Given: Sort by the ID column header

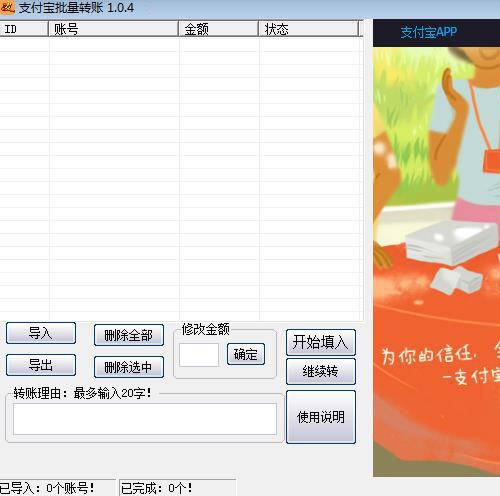Looking at the screenshot, I should click(24, 29).
